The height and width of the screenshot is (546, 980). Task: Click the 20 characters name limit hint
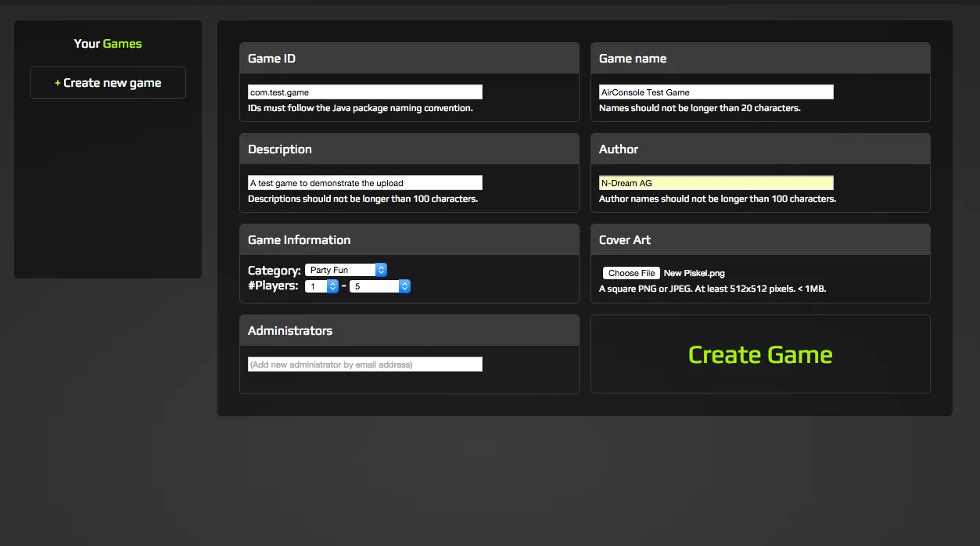coord(700,108)
